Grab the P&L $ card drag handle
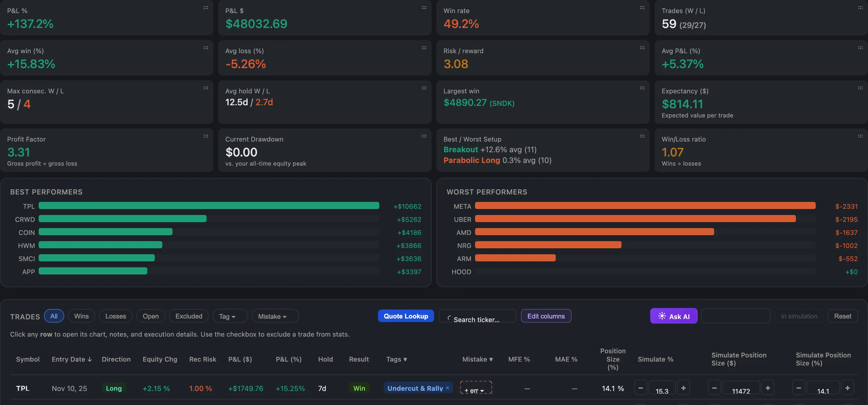Image resolution: width=868 pixels, height=405 pixels. pos(424,7)
